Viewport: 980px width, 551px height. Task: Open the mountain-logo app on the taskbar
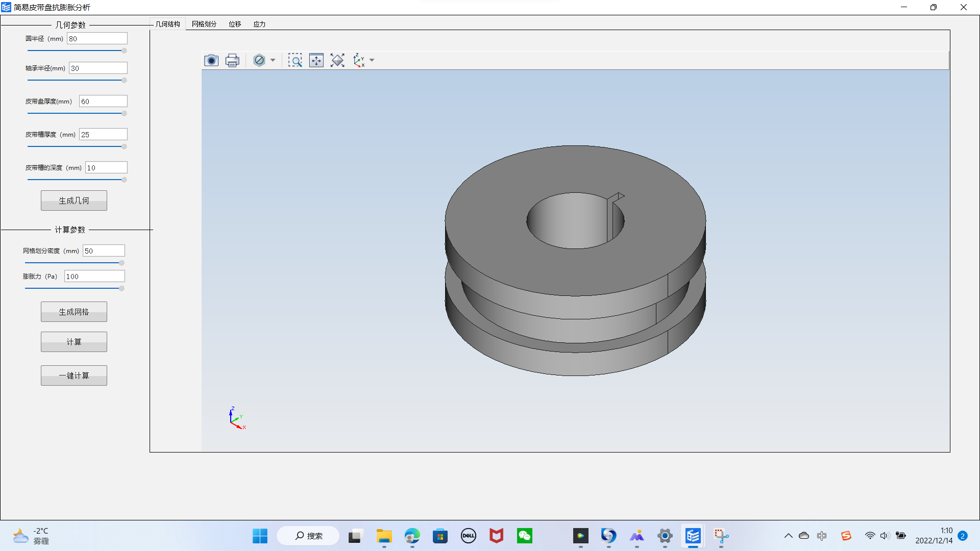[636, 536]
